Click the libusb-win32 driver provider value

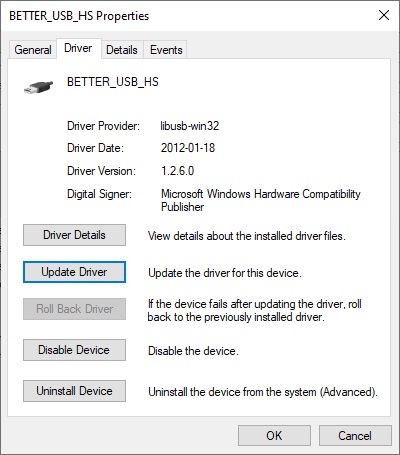click(x=190, y=126)
